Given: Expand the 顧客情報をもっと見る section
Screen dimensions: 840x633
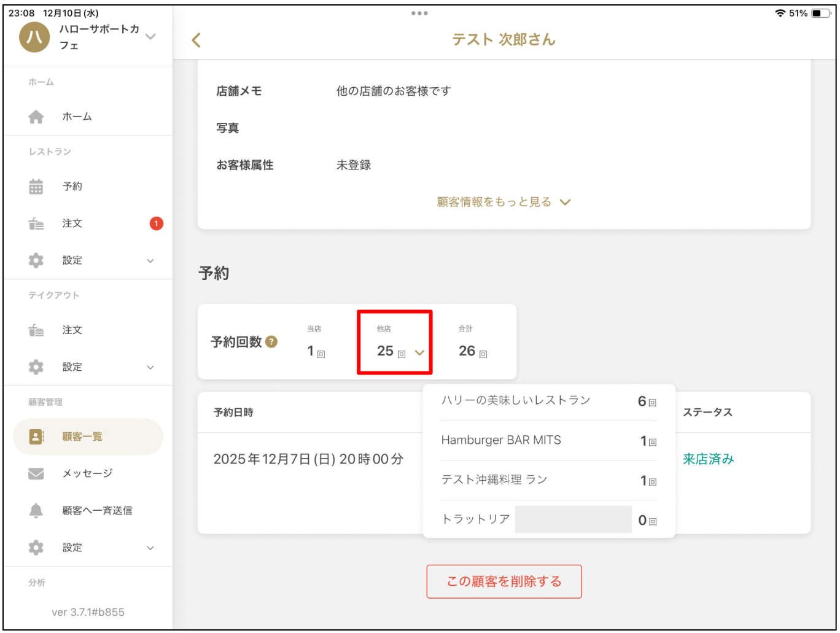Looking at the screenshot, I should pyautogui.click(x=502, y=201).
